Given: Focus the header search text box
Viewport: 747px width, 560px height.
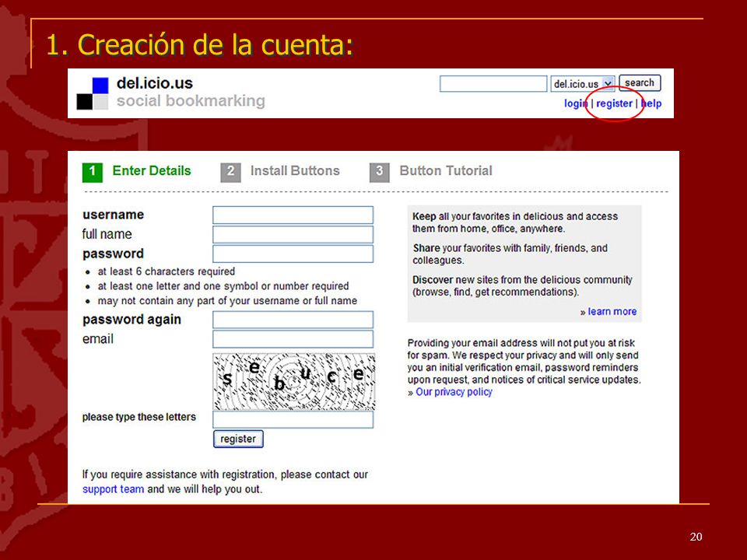Looking at the screenshot, I should pyautogui.click(x=493, y=84).
